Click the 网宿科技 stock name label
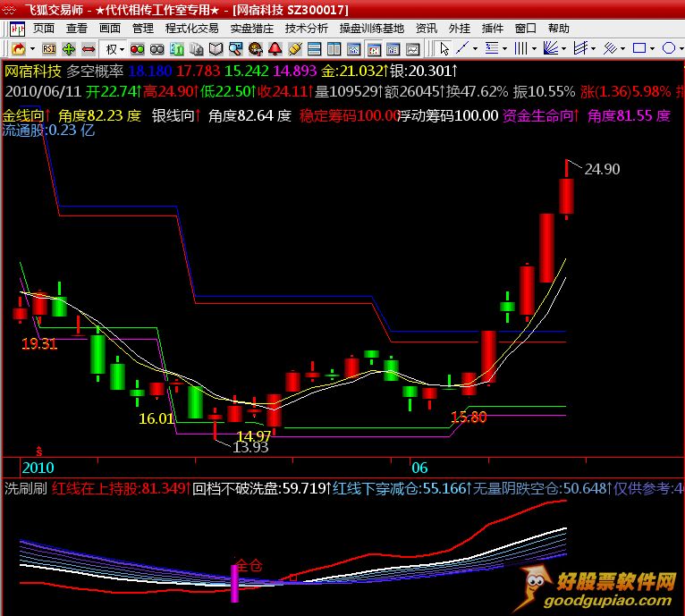The height and width of the screenshot is (616, 685). coord(33,71)
